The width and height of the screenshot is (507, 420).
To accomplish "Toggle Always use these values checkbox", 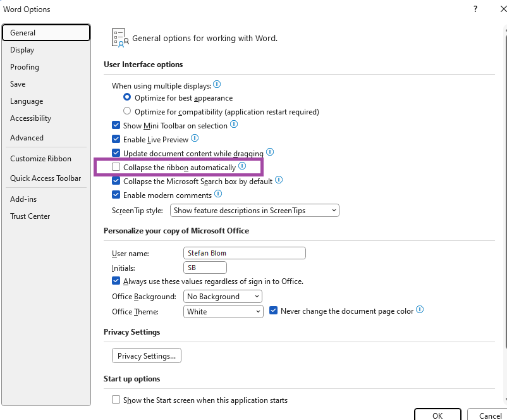I will coord(116,281).
